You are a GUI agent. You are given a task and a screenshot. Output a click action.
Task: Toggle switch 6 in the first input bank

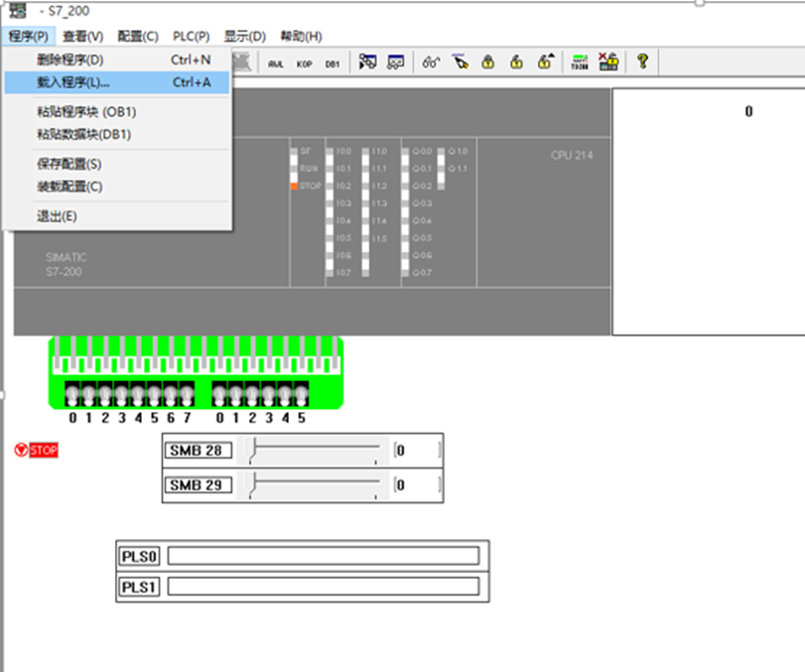tap(171, 394)
